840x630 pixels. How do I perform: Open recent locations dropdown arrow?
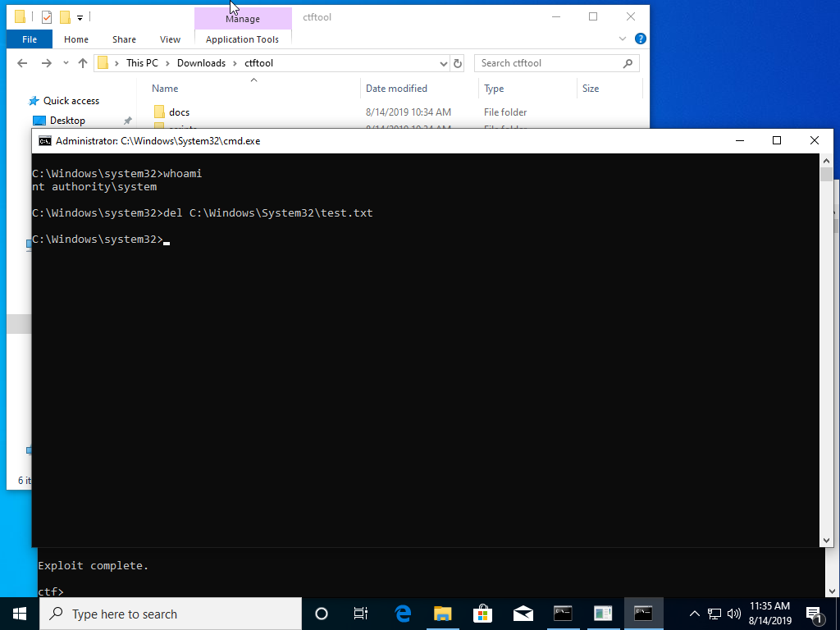[x=66, y=63]
